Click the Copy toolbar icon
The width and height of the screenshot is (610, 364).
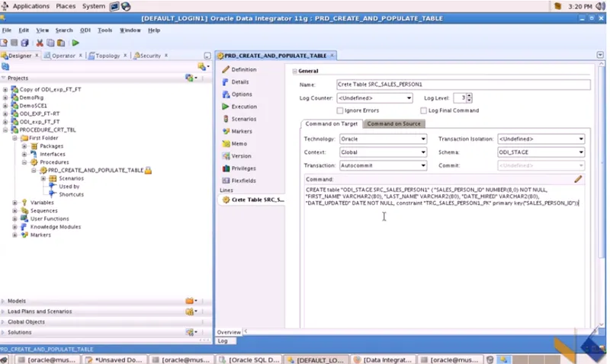[50, 43]
